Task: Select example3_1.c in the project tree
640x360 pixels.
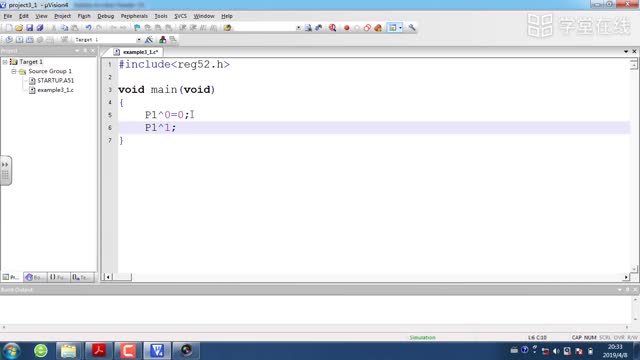Action: click(56, 90)
